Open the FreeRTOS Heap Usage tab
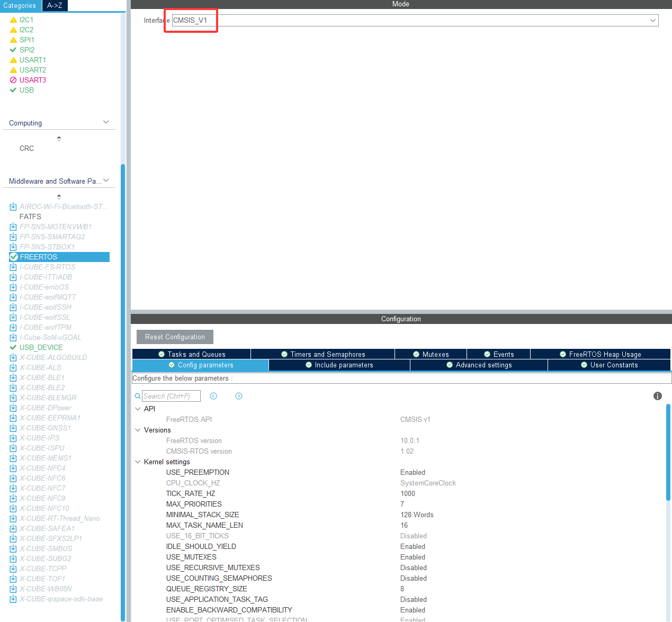This screenshot has width=672, height=622. point(601,354)
